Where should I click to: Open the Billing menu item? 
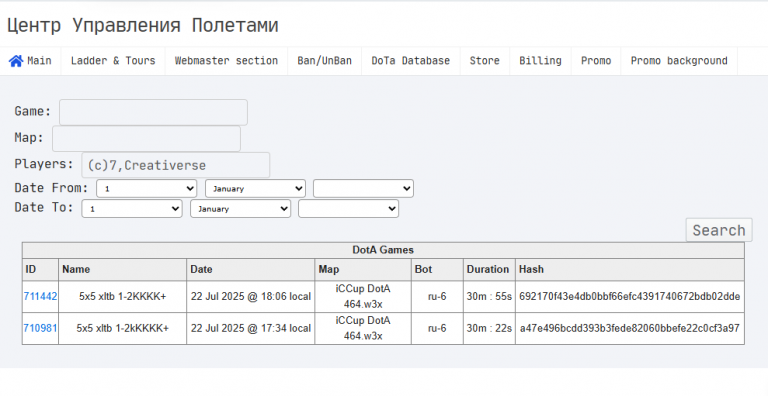click(540, 61)
